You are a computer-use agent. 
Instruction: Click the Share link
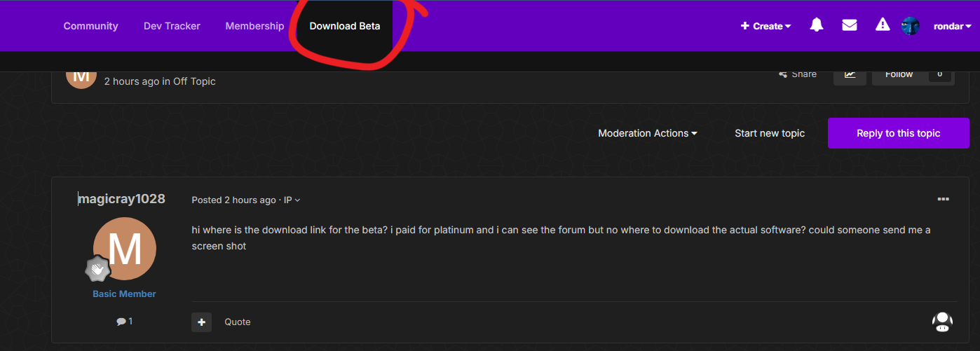pos(798,74)
